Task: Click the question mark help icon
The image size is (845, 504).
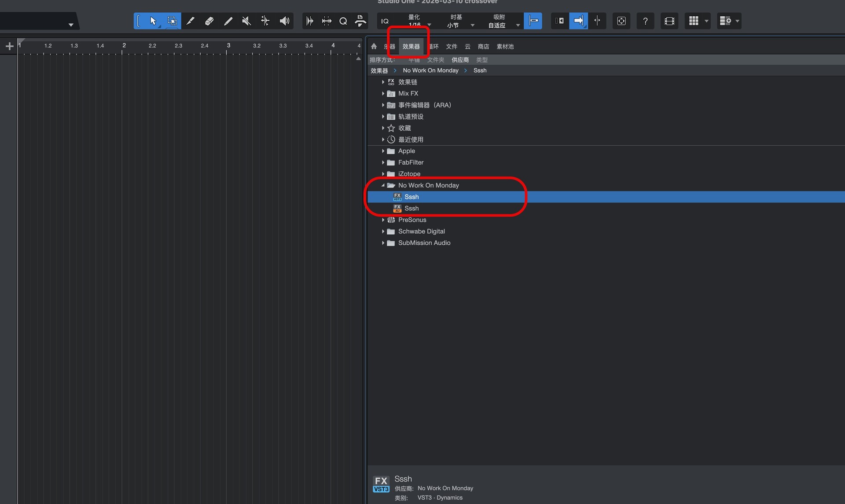Action: point(645,21)
